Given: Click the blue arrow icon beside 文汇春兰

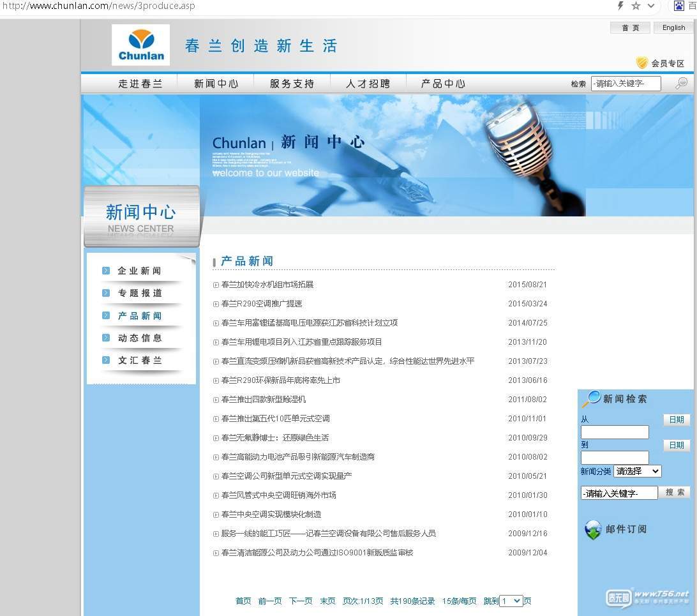Looking at the screenshot, I should pyautogui.click(x=106, y=359).
